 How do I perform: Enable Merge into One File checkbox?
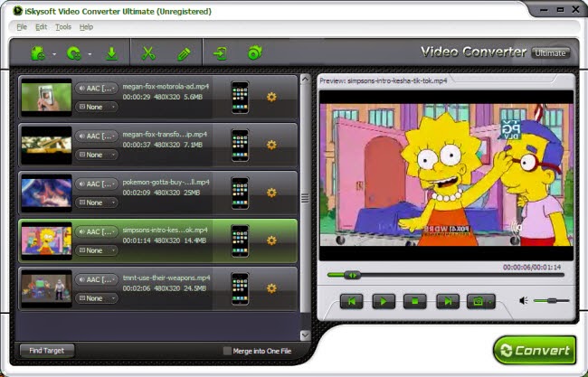point(227,351)
